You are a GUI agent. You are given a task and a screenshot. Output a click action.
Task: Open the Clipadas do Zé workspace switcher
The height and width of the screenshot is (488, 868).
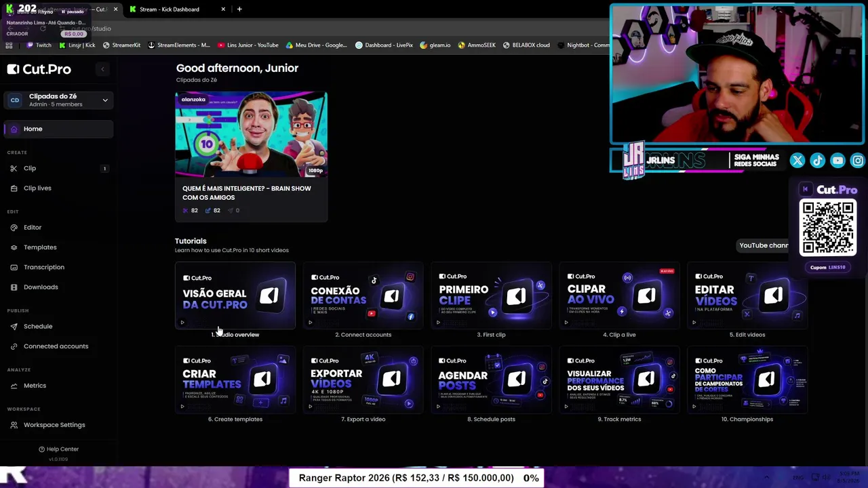click(59, 100)
